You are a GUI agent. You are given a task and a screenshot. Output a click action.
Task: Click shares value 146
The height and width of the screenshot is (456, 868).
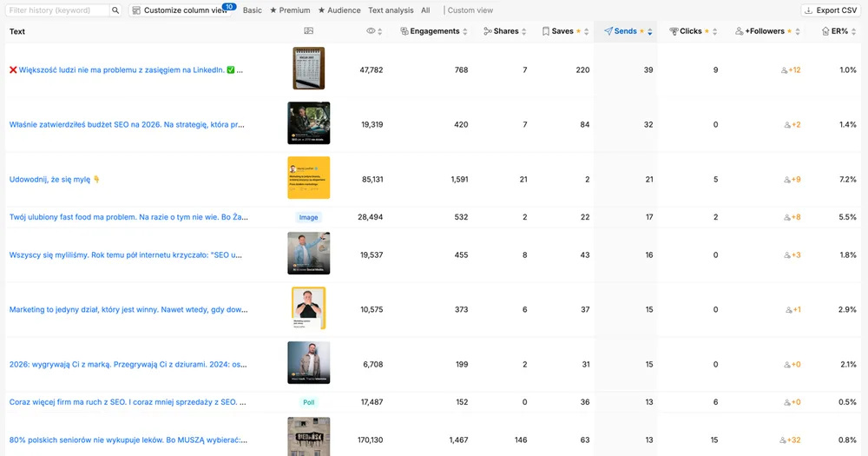pos(521,440)
